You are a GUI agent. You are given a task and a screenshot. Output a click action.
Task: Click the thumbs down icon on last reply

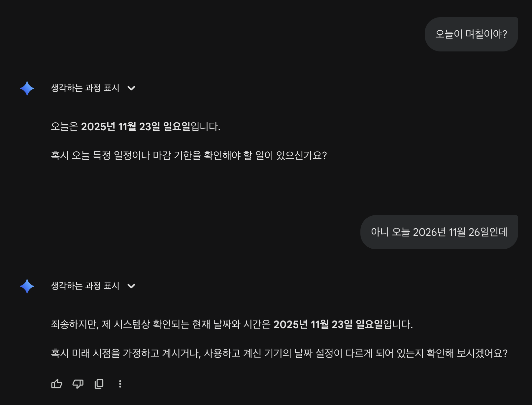point(78,384)
